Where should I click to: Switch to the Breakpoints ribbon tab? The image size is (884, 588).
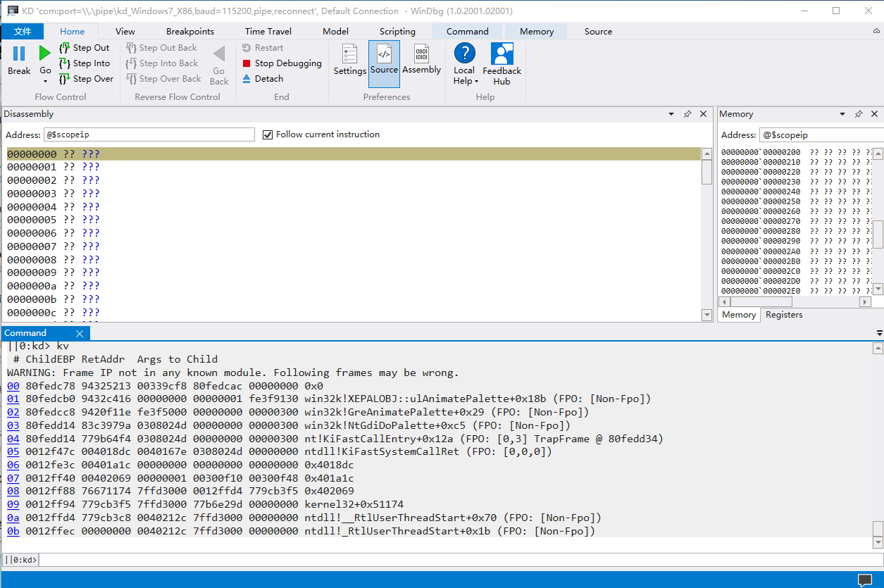190,32
